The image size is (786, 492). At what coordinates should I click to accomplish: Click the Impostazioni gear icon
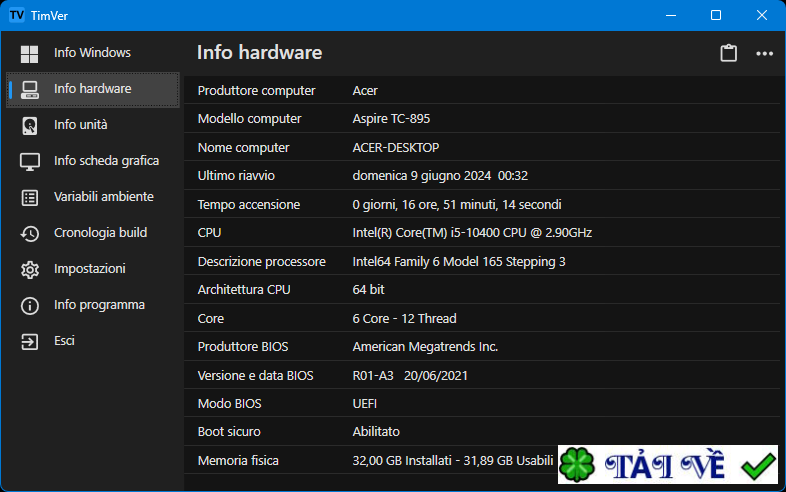[x=30, y=269]
